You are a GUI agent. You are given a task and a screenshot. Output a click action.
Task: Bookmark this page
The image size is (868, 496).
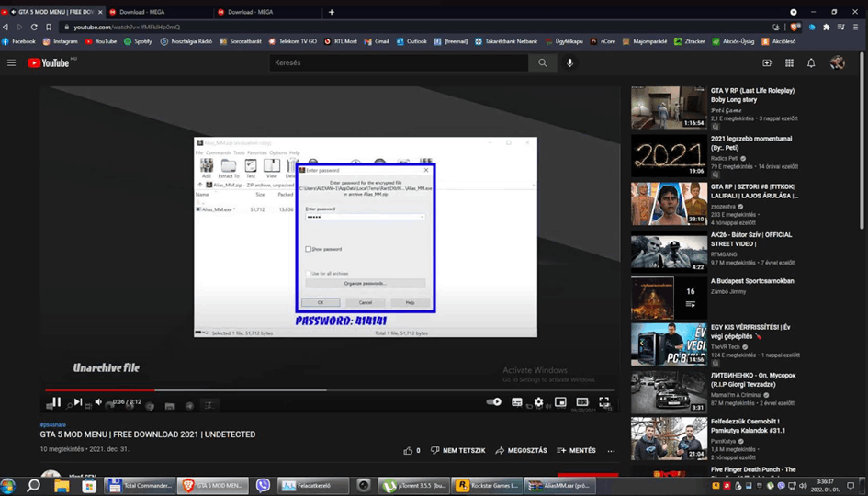[x=49, y=27]
